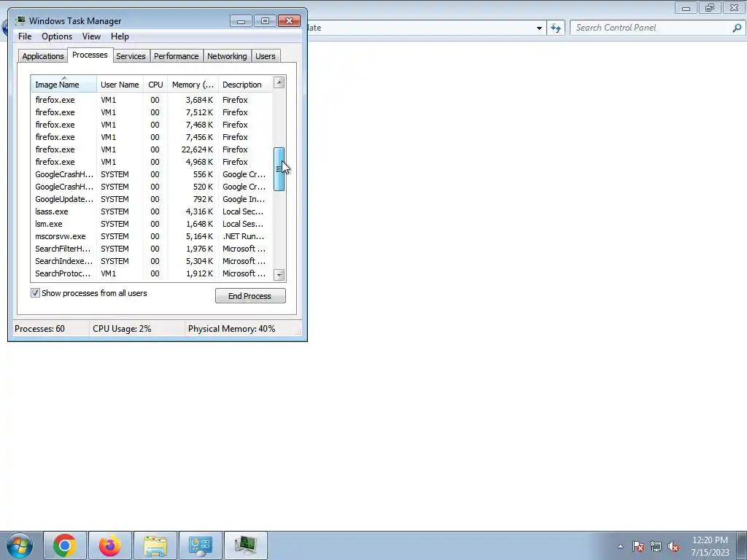Open the Windows Start menu
The width and height of the screenshot is (747, 560).
[x=20, y=545]
